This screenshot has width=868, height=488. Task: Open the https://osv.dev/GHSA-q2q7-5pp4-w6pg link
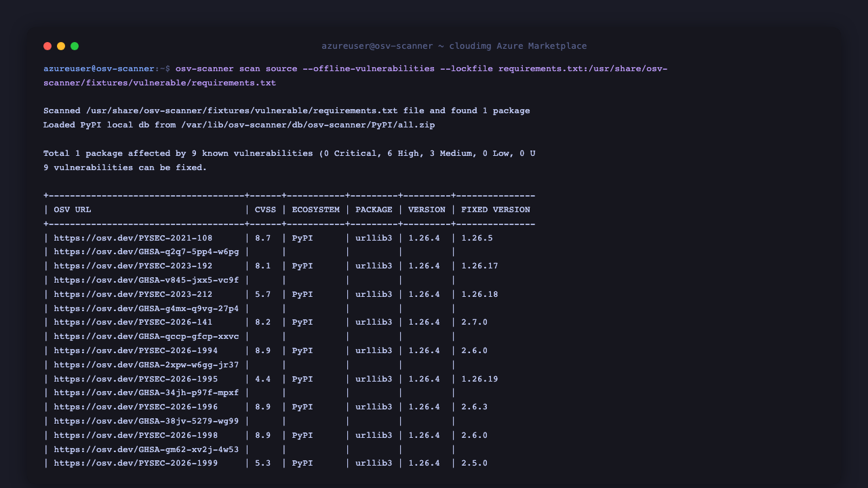tap(146, 252)
